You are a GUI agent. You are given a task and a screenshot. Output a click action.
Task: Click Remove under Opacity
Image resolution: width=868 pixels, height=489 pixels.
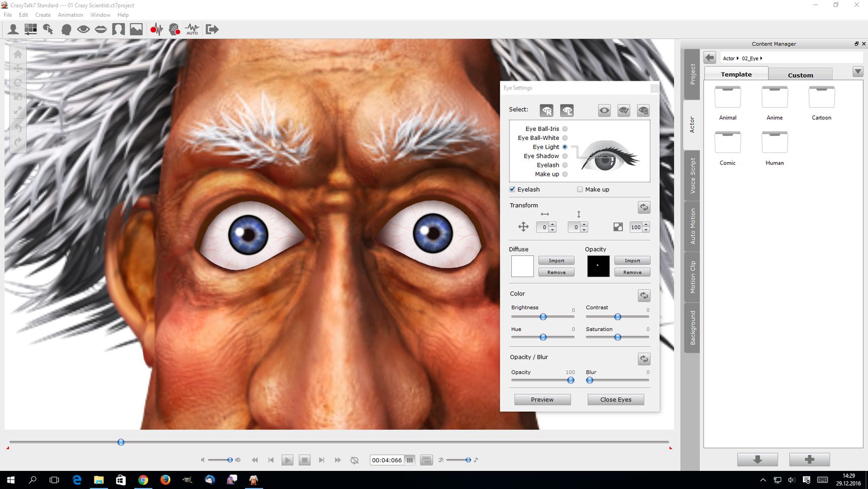pyautogui.click(x=632, y=272)
